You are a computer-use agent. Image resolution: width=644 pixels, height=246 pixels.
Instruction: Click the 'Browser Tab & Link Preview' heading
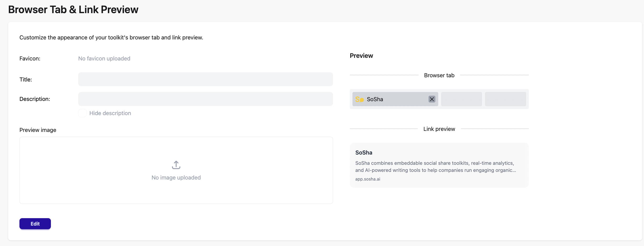pos(73,9)
